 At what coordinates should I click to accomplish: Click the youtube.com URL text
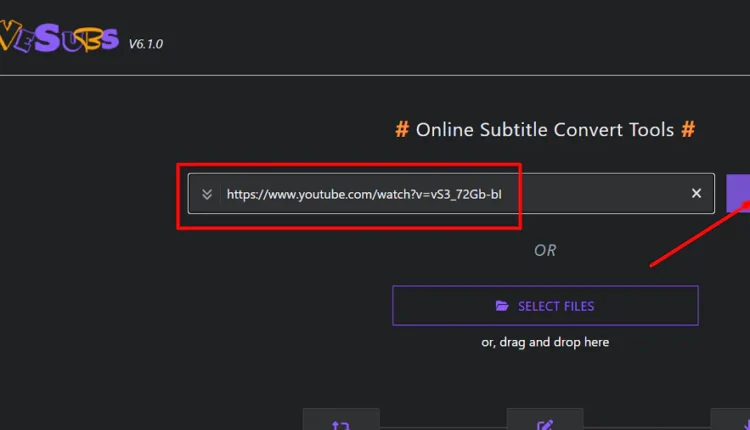click(x=372, y=194)
